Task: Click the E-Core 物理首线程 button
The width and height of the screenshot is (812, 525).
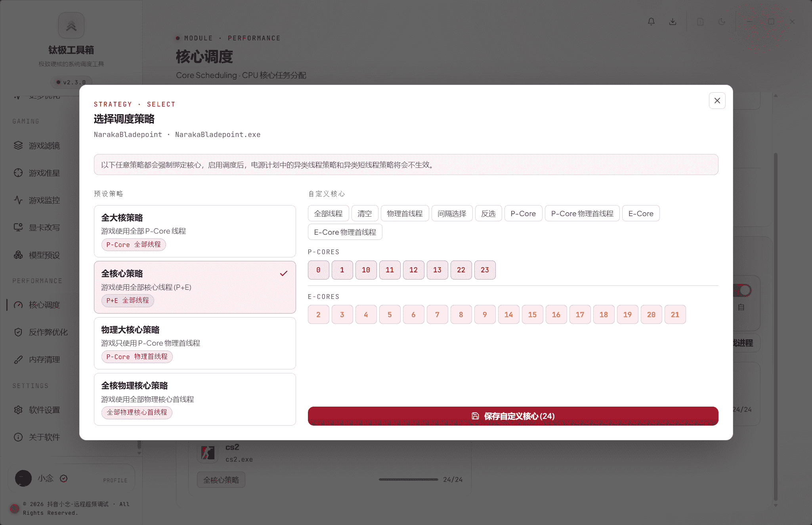Action: tap(345, 232)
